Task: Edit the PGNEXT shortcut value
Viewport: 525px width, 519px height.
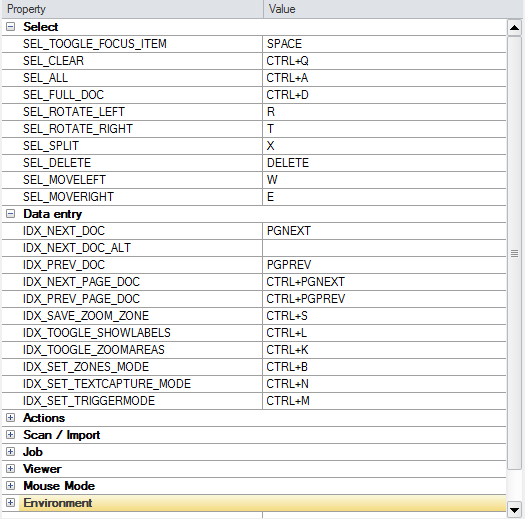Action: tap(384, 231)
